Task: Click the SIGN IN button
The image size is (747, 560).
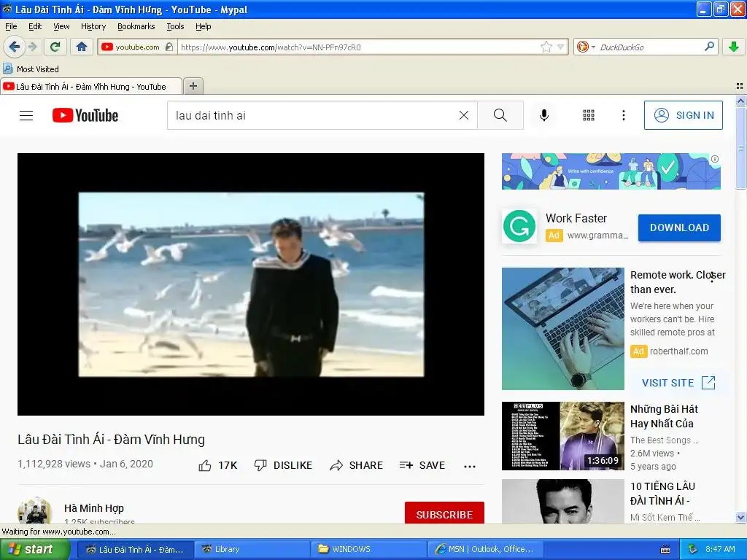Action: click(683, 115)
